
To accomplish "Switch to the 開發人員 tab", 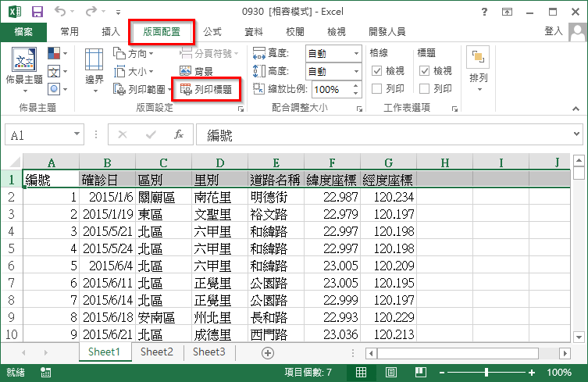I will 387,32.
